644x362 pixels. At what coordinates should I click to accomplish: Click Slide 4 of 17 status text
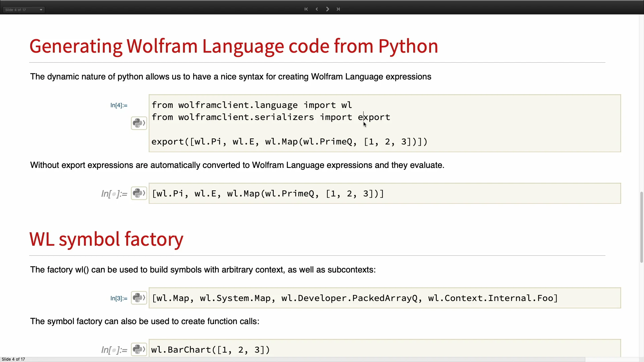point(13,359)
